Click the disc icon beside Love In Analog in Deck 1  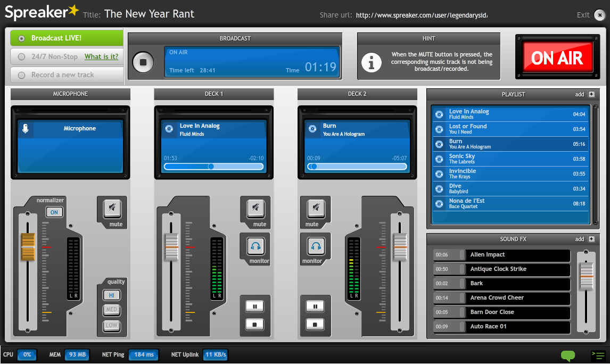point(169,129)
